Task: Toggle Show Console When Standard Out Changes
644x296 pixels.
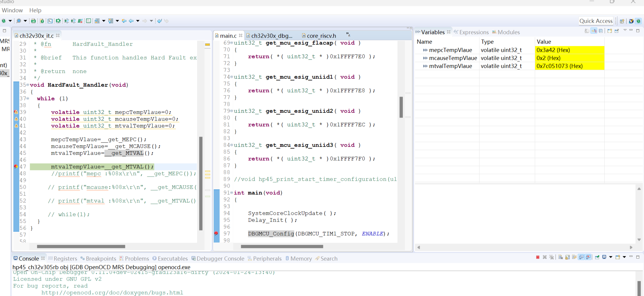Action: (x=581, y=257)
